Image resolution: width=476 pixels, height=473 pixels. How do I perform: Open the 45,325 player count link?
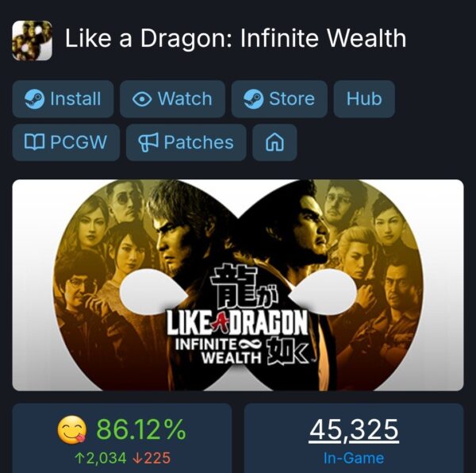(354, 430)
